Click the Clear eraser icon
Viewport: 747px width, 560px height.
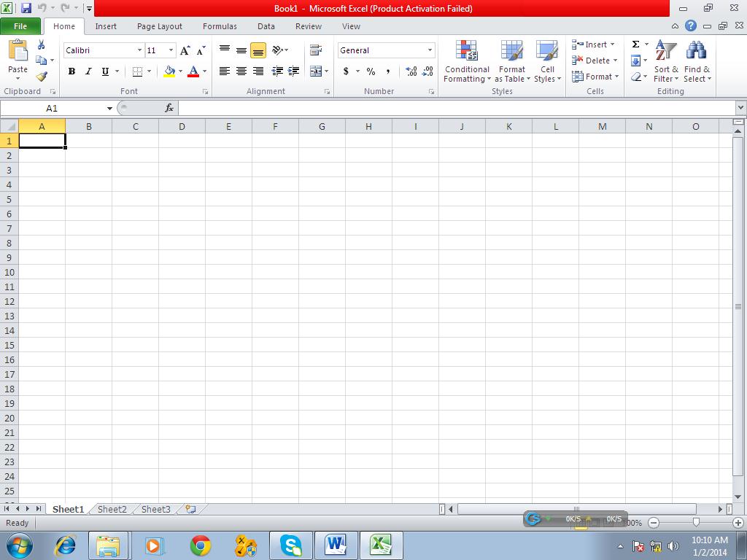[636, 77]
